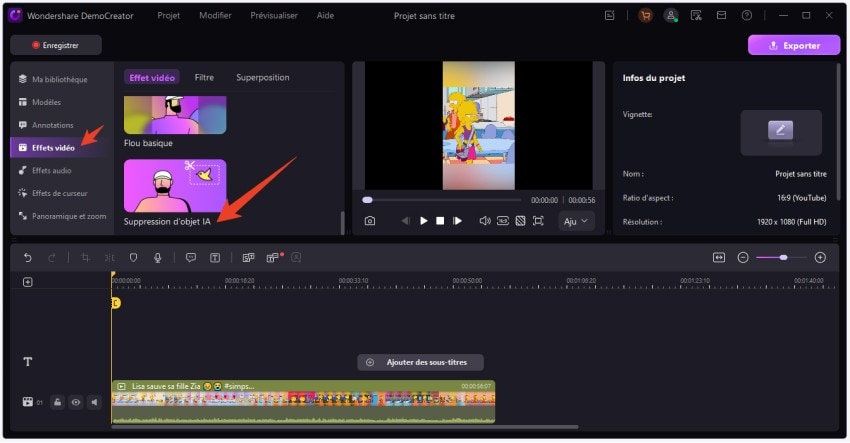Zoom in the timeline with plus
Screen dimensions: 850x443
[820, 258]
